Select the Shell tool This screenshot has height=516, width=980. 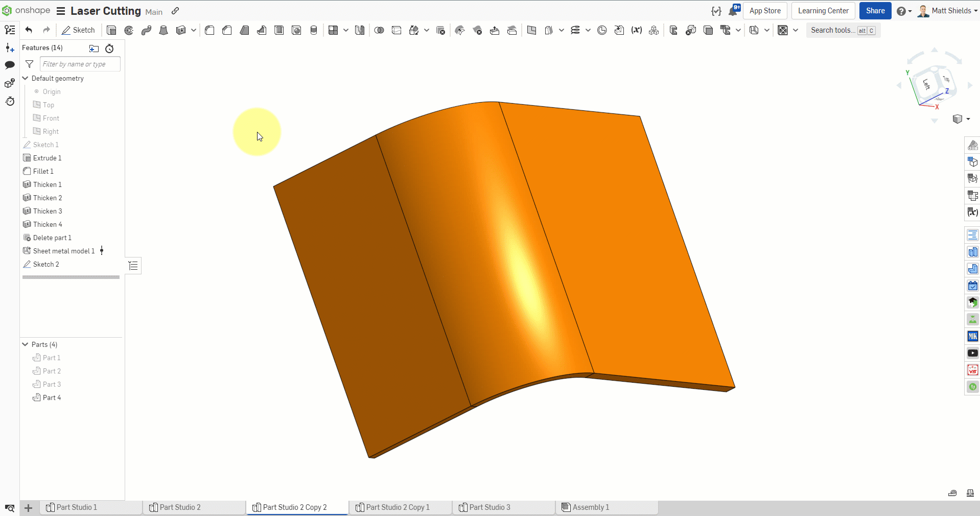click(x=278, y=30)
